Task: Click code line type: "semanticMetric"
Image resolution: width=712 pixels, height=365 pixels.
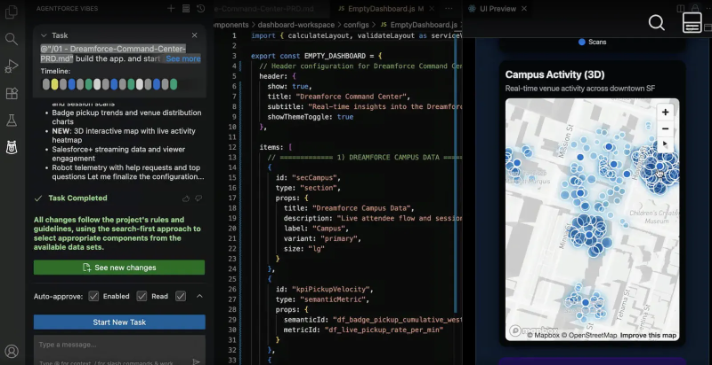Action: click(322, 299)
